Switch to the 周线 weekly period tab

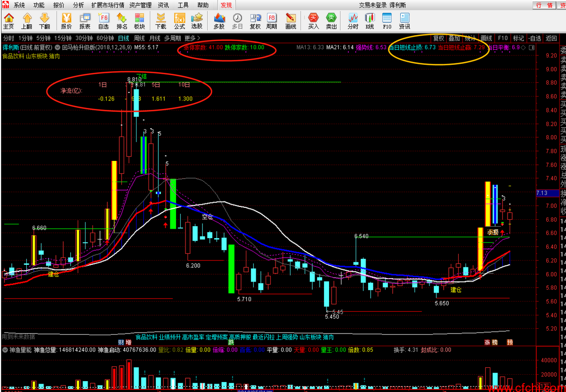click(x=139, y=38)
